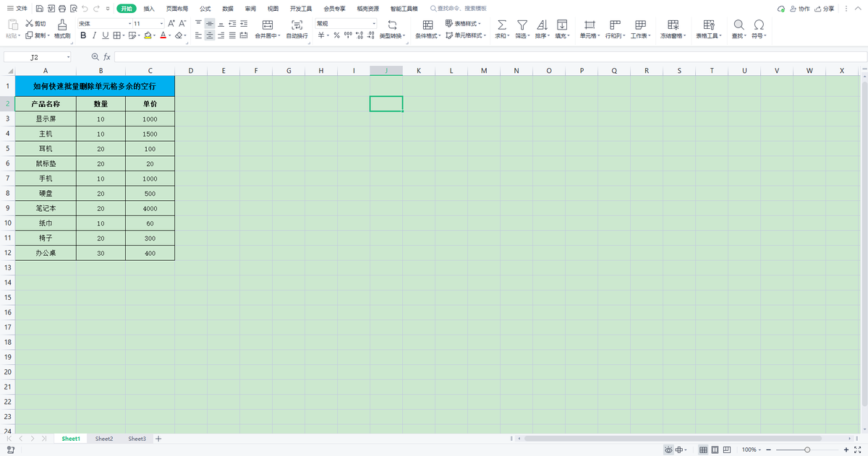
Task: Open the 条件格式 conditional formatting tool
Action: click(x=427, y=29)
